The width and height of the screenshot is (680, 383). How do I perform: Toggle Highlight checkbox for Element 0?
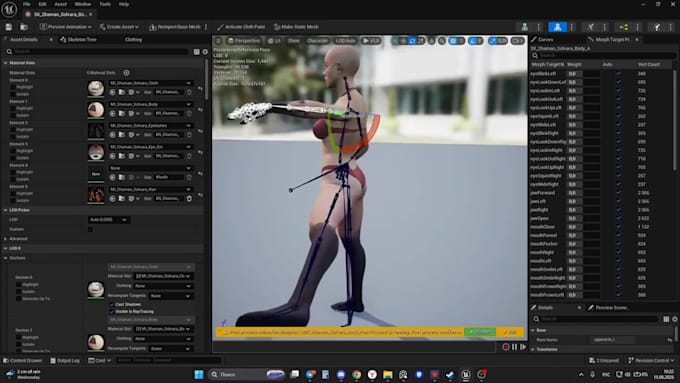[13, 87]
